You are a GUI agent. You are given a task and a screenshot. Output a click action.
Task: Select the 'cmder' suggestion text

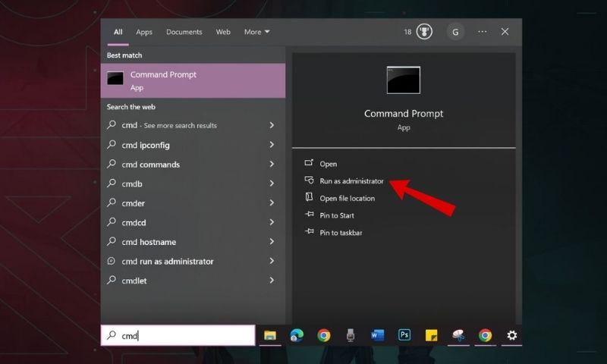[134, 203]
